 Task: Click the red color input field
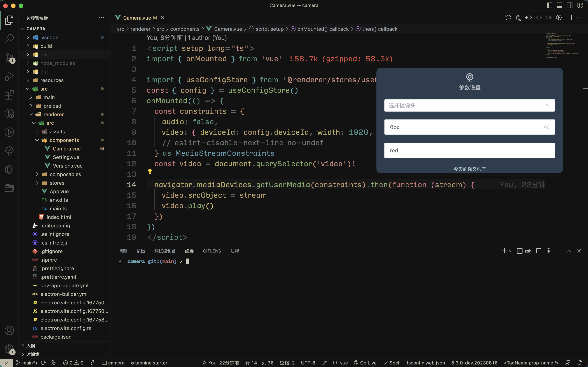click(469, 150)
